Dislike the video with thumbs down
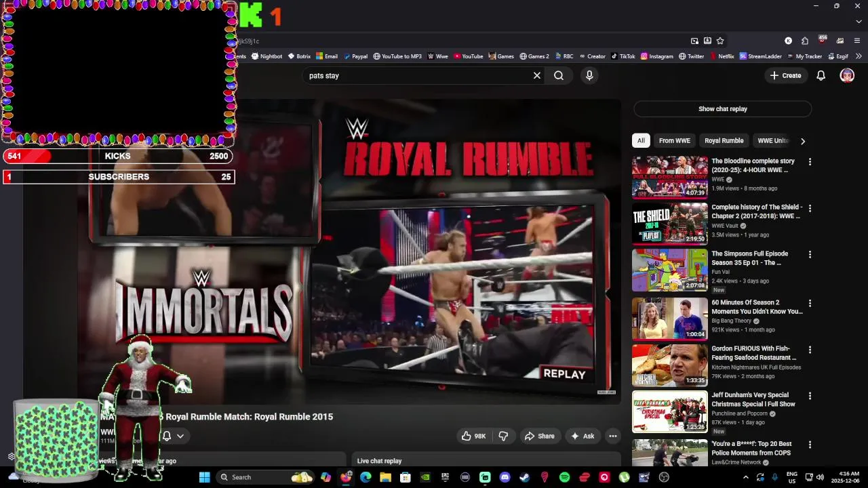The width and height of the screenshot is (868, 488). (x=503, y=436)
